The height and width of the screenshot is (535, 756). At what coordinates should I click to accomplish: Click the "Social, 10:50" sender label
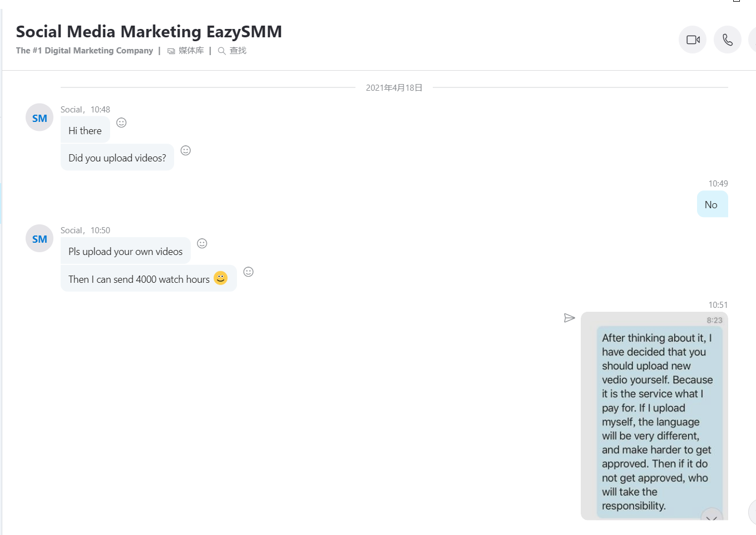point(85,230)
